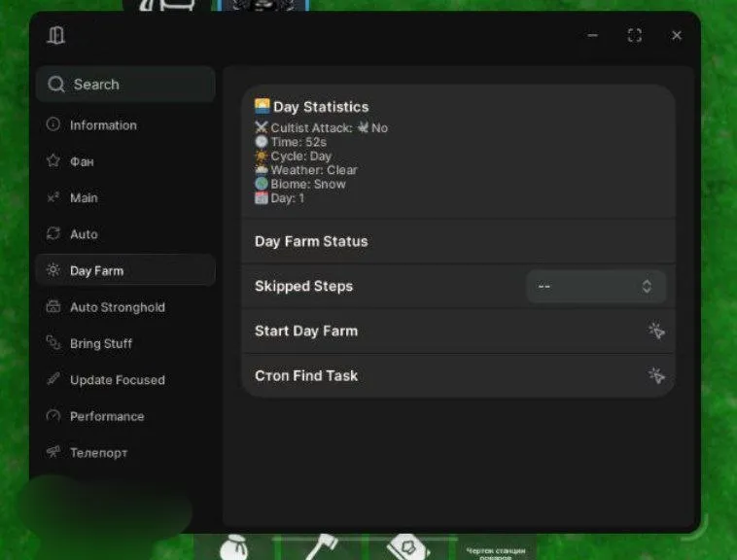Click the sun icon next to Day Farm

53,270
